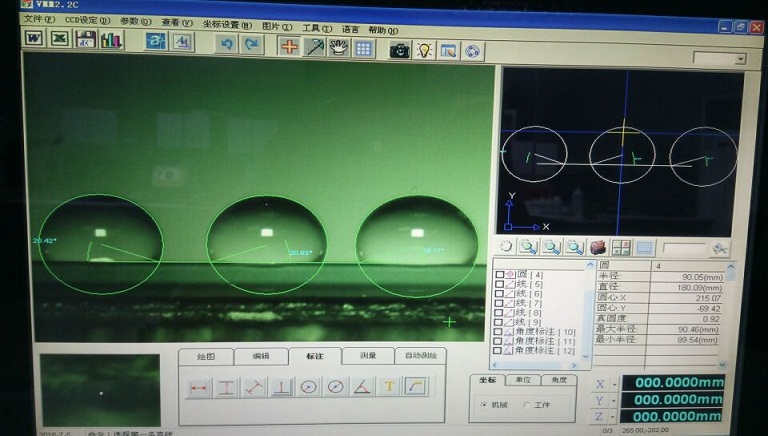Viewport: 768px width, 436px height.
Task: Click the Excel export icon in toolbar
Action: (x=59, y=40)
